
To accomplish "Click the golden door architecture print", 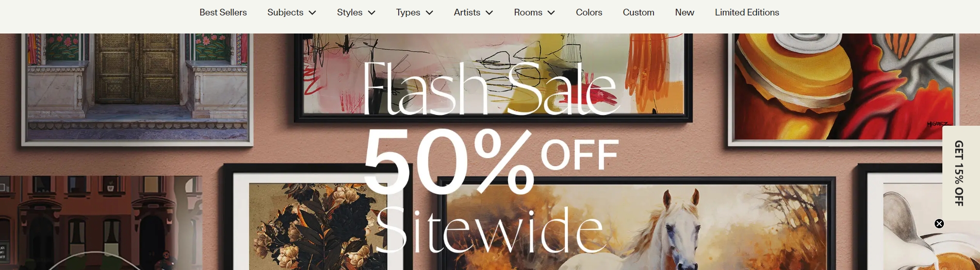I will pos(137,88).
